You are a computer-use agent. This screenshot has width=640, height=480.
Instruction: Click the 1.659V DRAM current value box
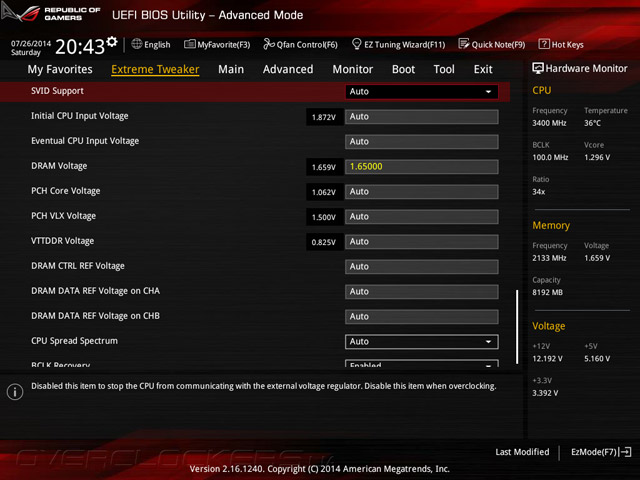point(324,167)
